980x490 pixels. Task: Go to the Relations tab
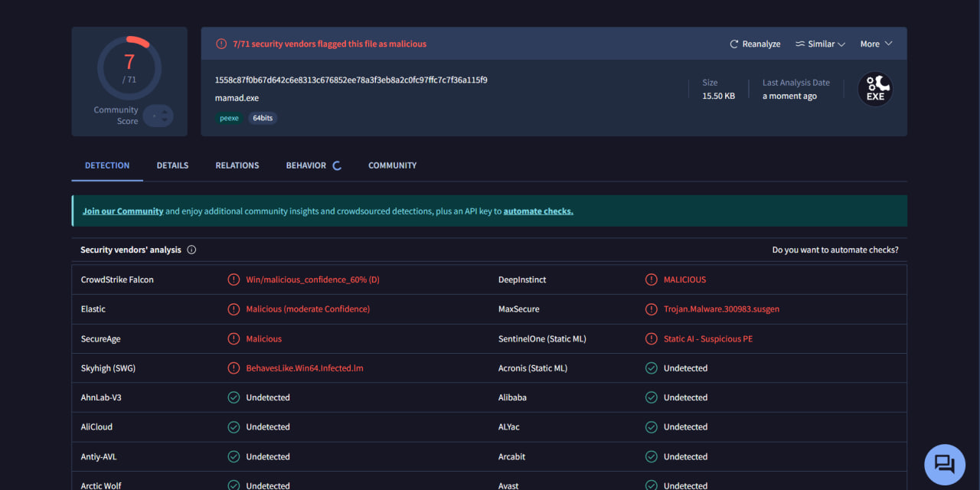(x=237, y=165)
